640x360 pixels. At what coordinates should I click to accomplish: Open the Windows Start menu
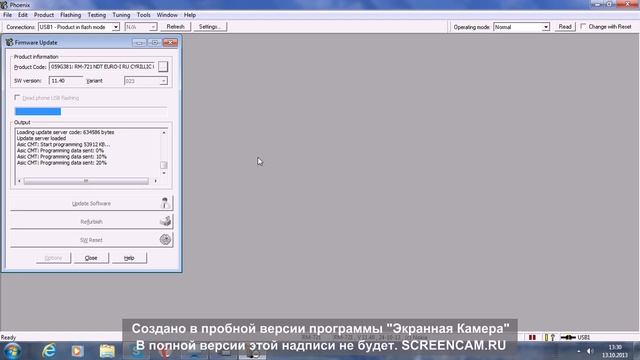click(12, 351)
